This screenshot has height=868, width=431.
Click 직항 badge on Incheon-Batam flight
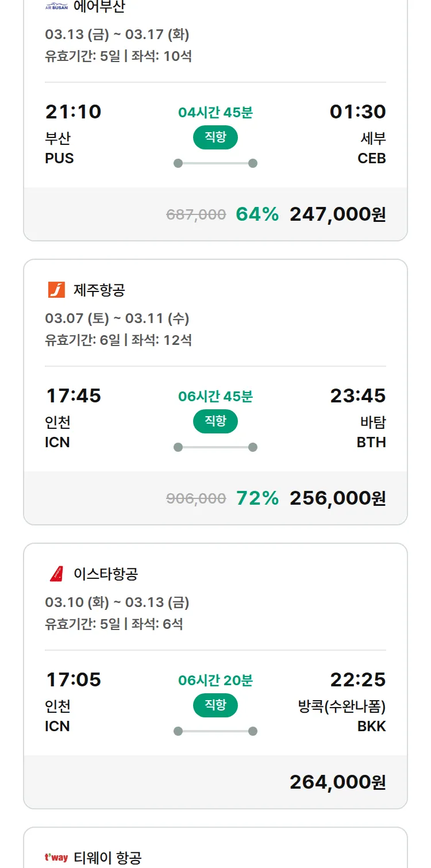[215, 421]
